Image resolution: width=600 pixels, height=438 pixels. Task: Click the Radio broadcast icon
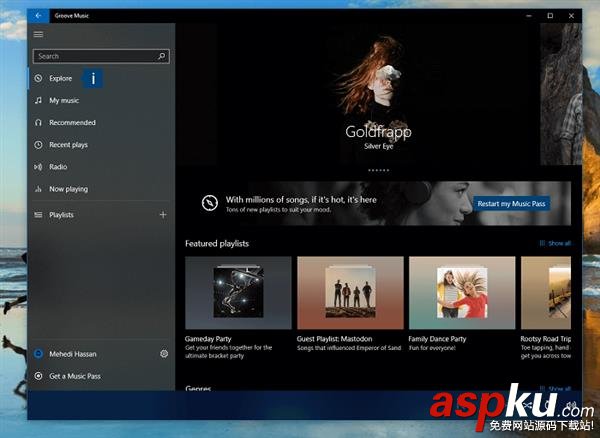pyautogui.click(x=38, y=167)
